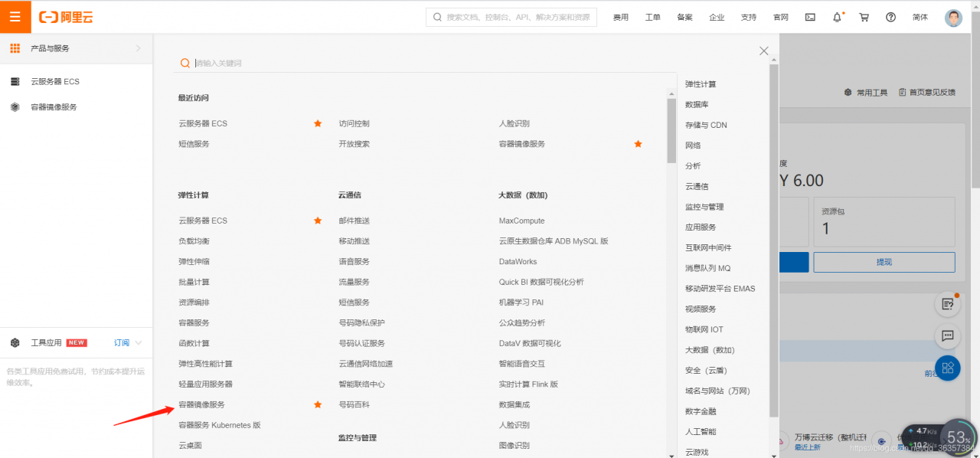Open the console terminal icon
The height and width of the screenshot is (458, 980).
(x=810, y=16)
